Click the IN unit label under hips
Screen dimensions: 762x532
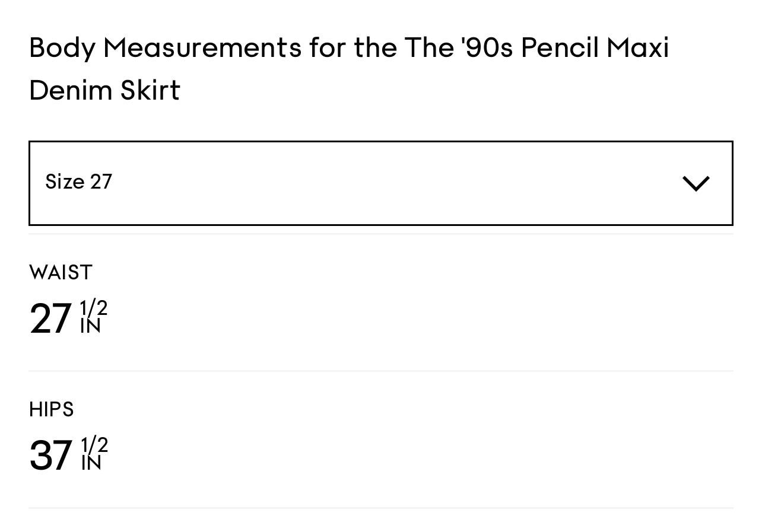90,464
